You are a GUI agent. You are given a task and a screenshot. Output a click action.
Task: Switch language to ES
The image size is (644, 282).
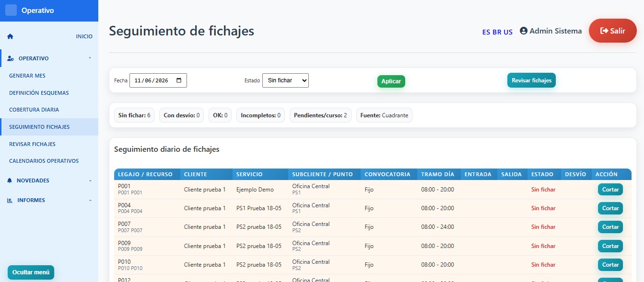486,32
